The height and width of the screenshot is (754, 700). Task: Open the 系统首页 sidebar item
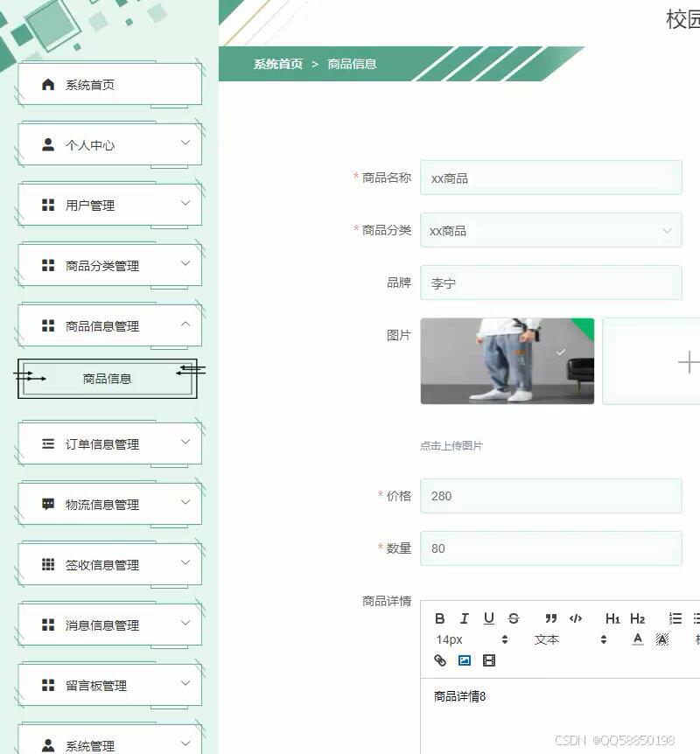tap(109, 84)
